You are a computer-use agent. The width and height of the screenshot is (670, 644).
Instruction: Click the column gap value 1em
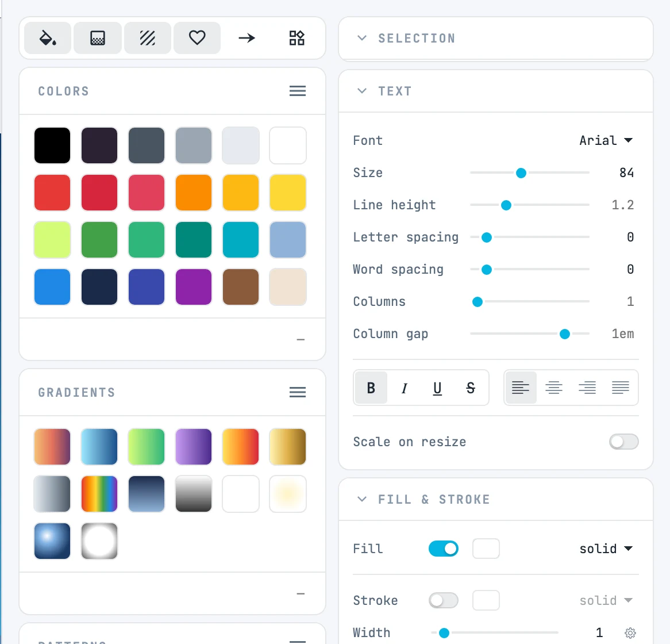coord(622,334)
